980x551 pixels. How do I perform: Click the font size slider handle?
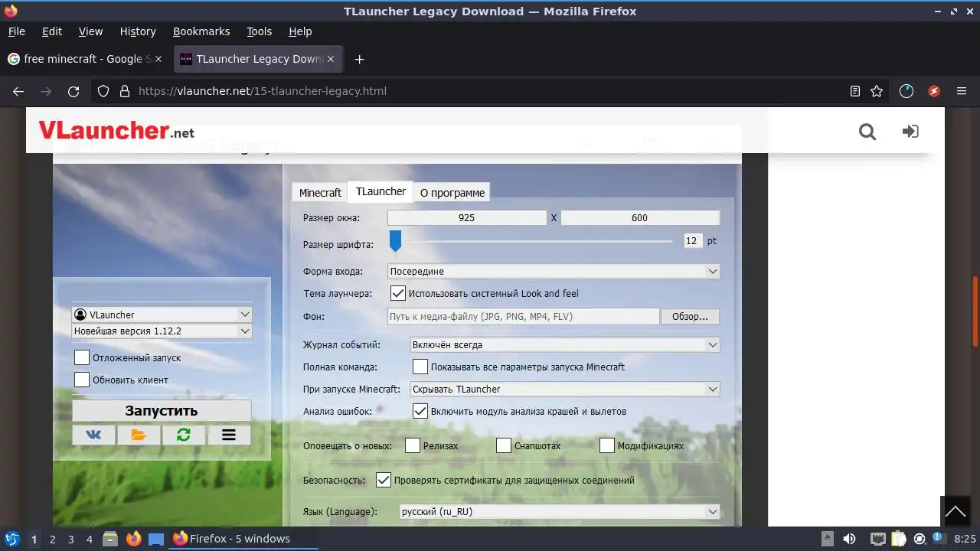pos(395,241)
